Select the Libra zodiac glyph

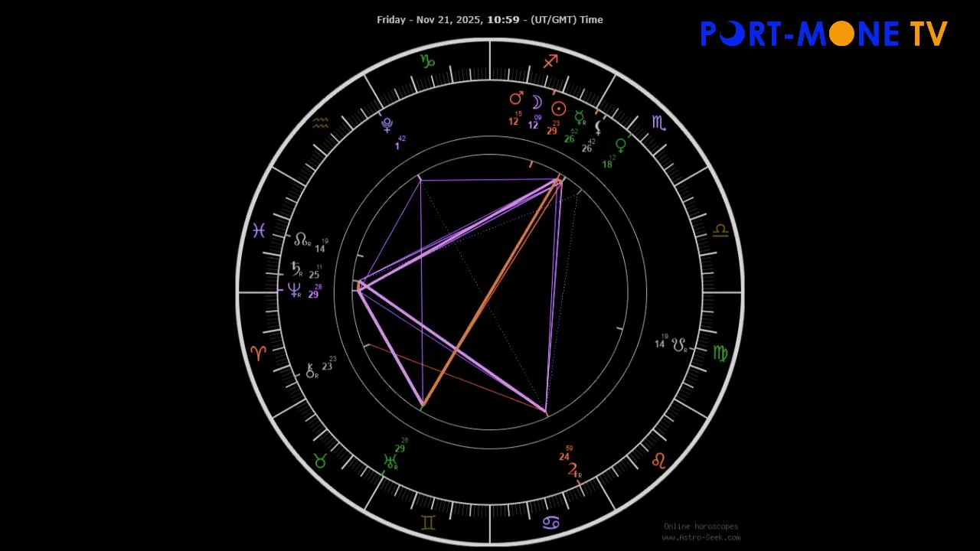tap(720, 230)
